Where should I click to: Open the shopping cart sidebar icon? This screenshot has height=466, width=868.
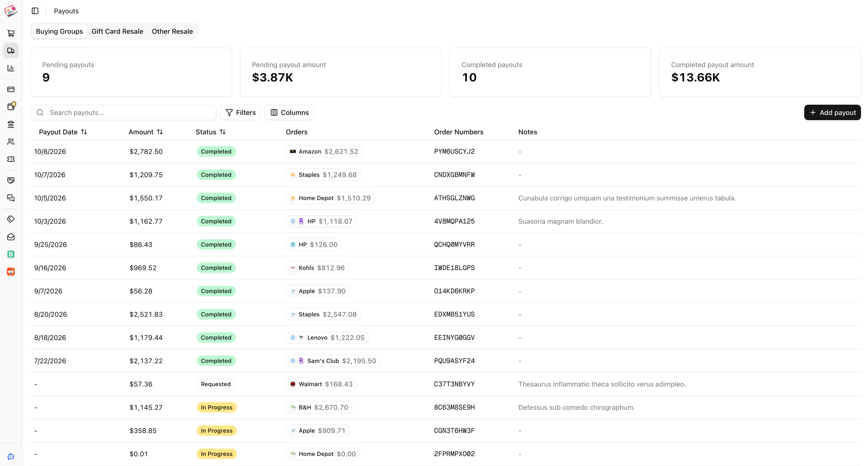(11, 33)
